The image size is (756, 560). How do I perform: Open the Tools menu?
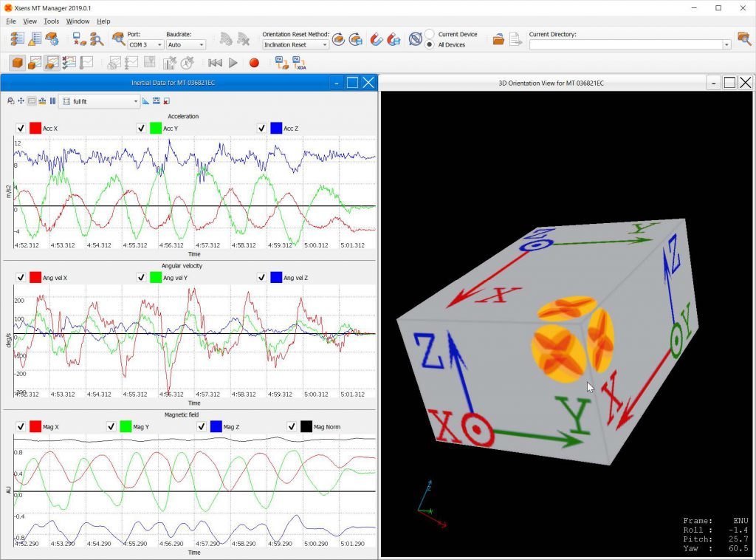[51, 21]
